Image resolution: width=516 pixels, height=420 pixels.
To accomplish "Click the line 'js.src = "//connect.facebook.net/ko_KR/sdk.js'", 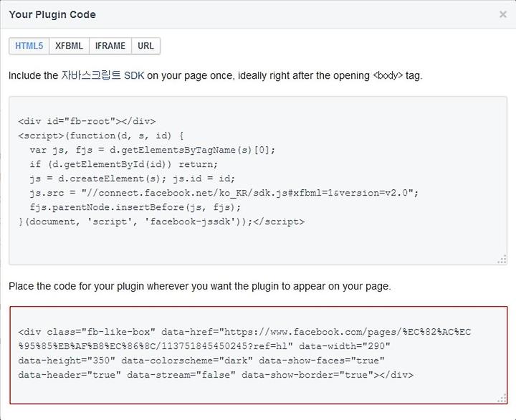I will pos(224,193).
